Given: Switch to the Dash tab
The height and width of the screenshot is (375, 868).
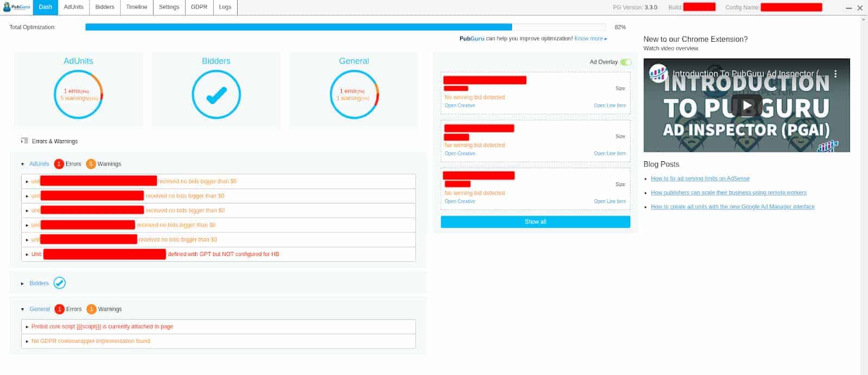Looking at the screenshot, I should 46,7.
